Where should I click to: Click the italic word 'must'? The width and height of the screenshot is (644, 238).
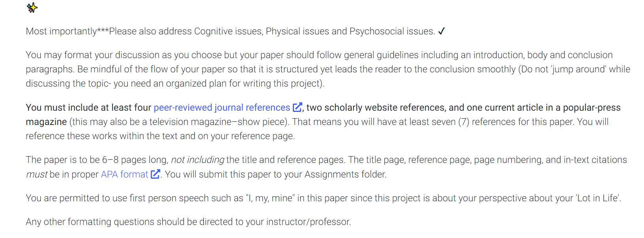pos(37,174)
